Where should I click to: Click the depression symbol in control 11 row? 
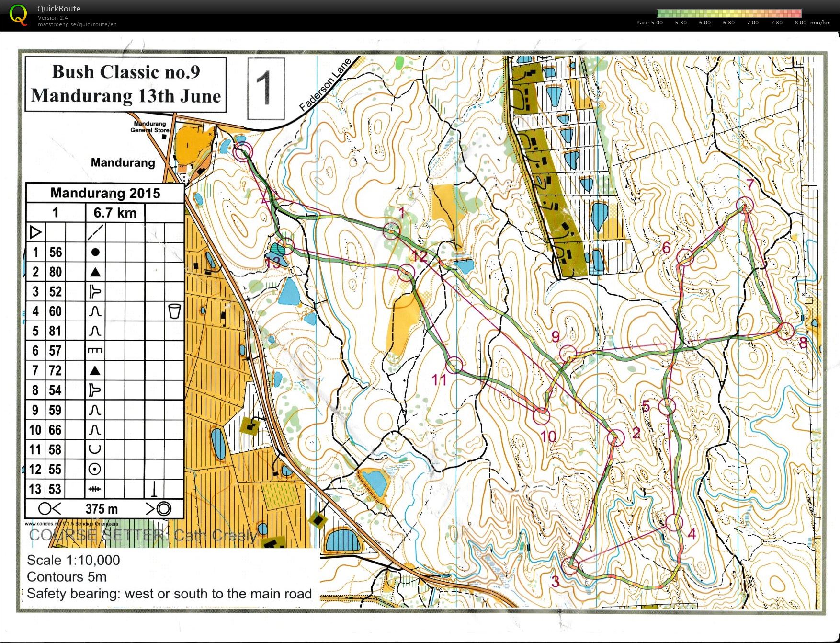pos(94,449)
